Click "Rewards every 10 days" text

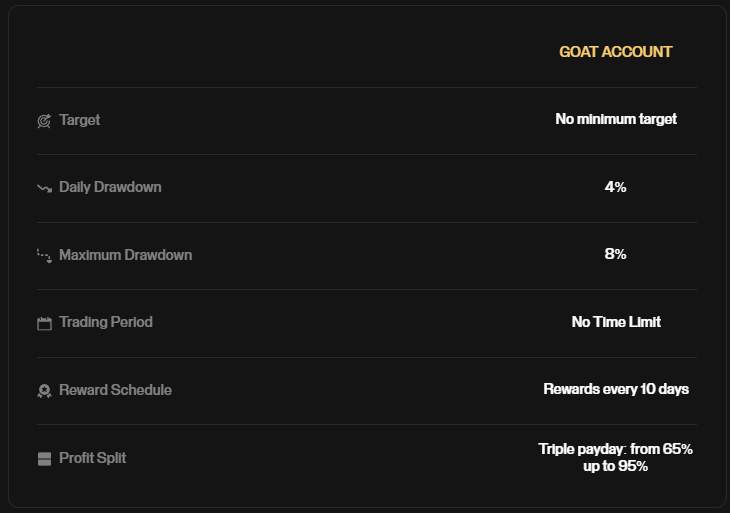point(616,389)
